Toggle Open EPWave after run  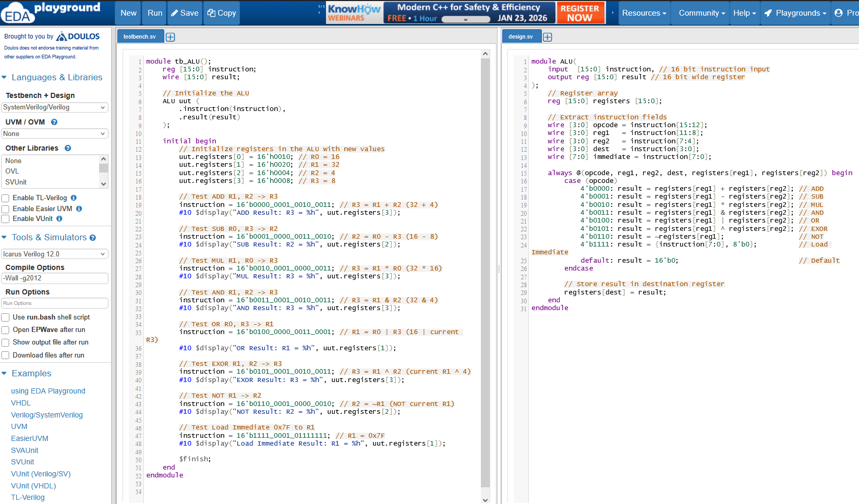click(x=6, y=330)
